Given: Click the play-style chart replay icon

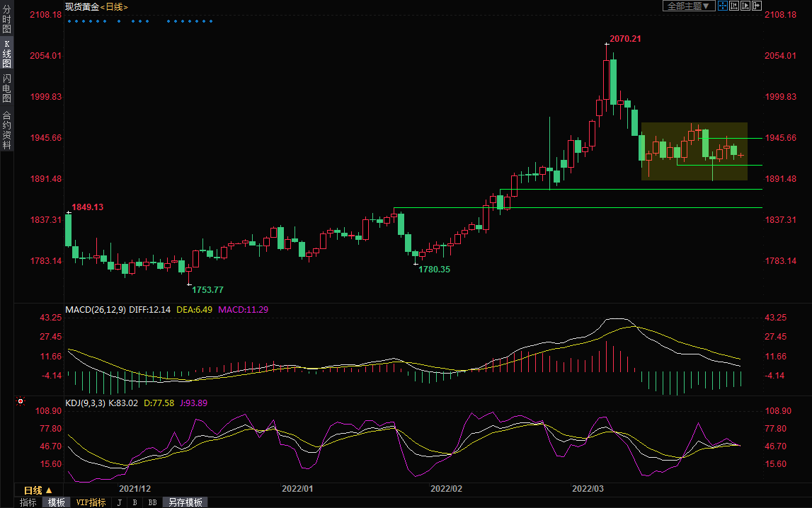Looking at the screenshot, I should coord(745,6).
